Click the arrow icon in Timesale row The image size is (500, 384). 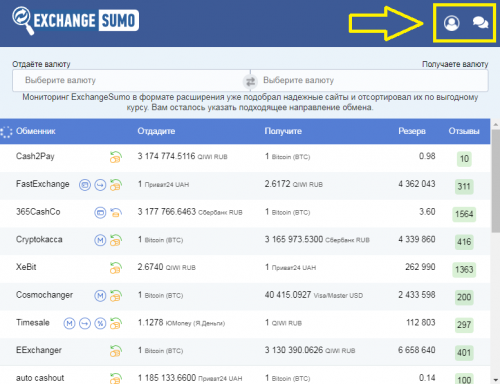point(85,323)
